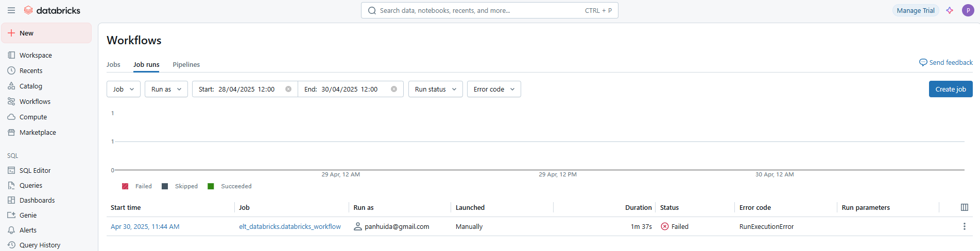Image resolution: width=980 pixels, height=251 pixels.
Task: Click the Queries document icon
Action: [x=11, y=185]
